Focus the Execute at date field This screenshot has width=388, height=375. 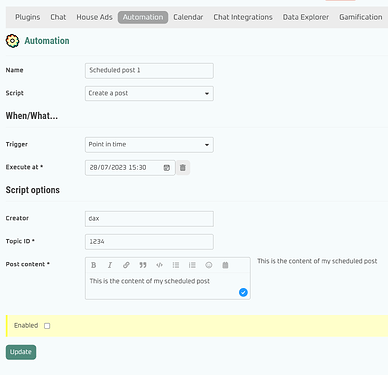click(x=130, y=168)
